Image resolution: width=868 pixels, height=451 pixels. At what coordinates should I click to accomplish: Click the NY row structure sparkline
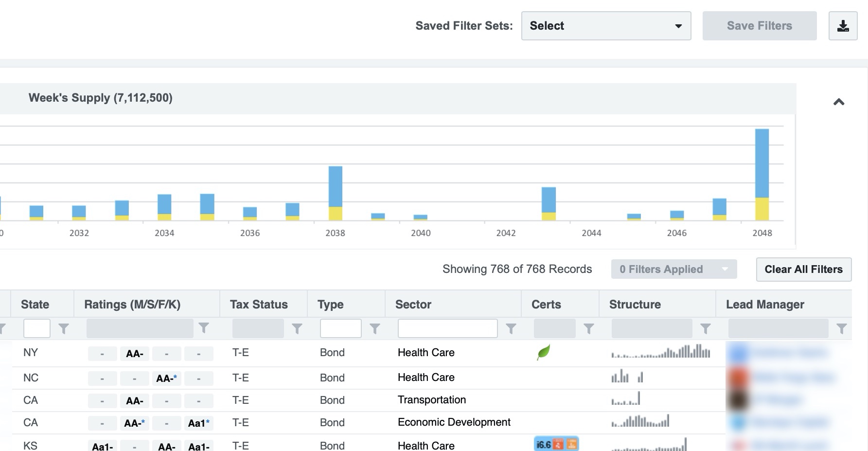[660, 352]
